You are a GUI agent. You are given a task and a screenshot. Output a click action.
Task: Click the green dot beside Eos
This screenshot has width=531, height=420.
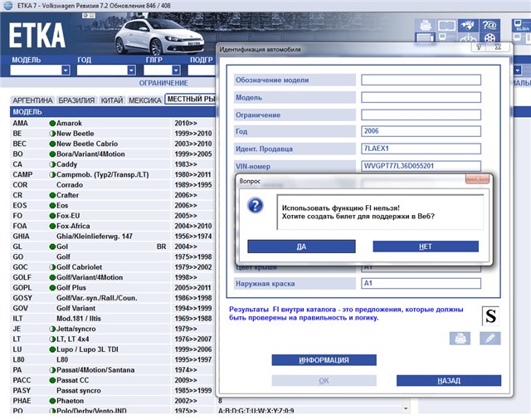tap(52, 206)
